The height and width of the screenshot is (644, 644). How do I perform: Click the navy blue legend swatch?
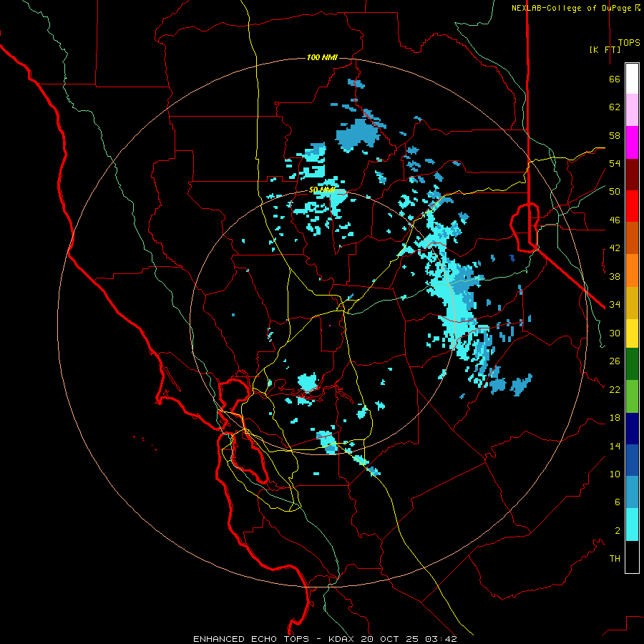(632, 429)
